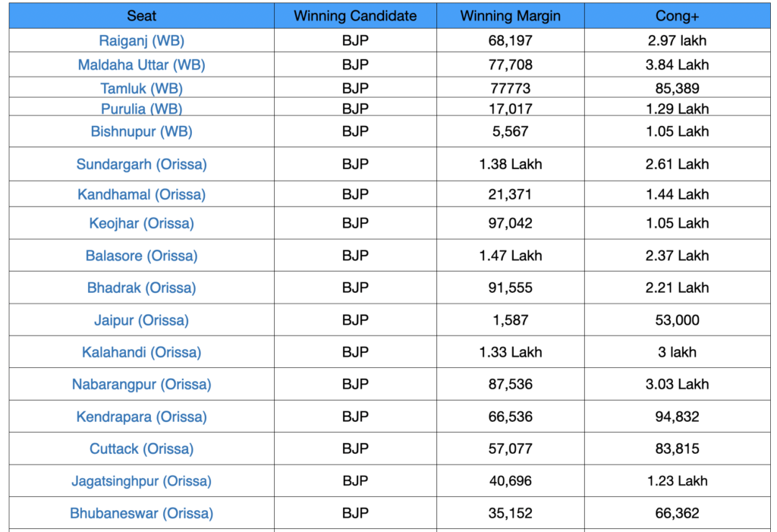Open the Raiganj (WB) seat link
This screenshot has width=777, height=532.
tap(142, 41)
